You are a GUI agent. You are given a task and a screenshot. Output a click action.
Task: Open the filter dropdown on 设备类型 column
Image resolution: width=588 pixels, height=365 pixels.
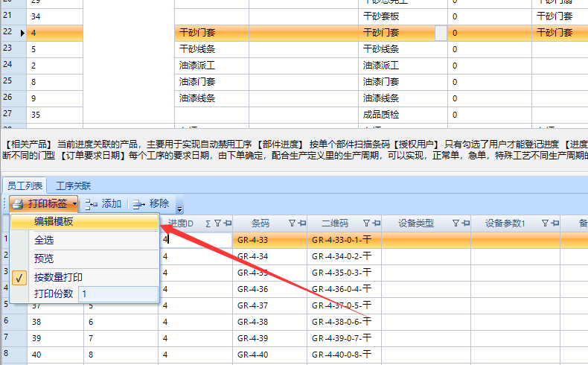coord(456,223)
